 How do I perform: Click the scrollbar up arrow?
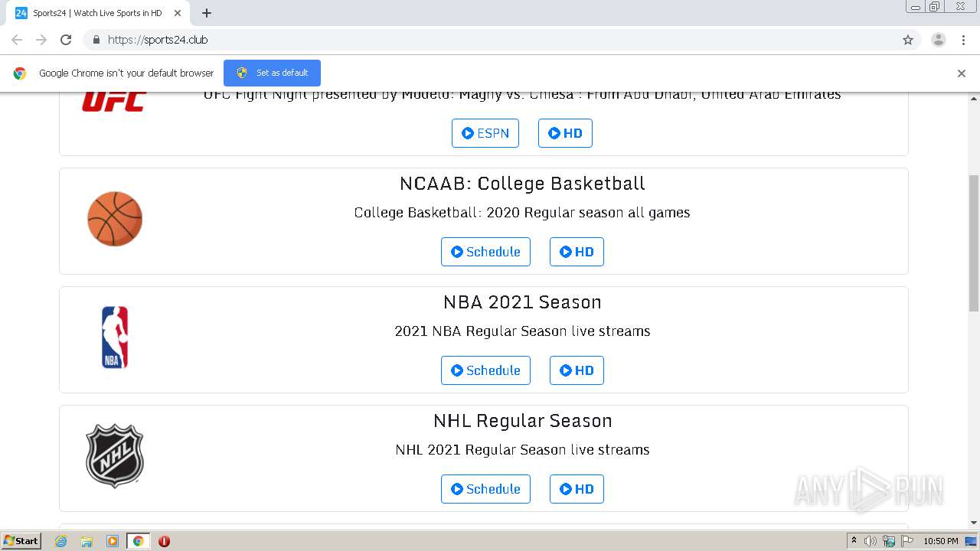tap(974, 99)
